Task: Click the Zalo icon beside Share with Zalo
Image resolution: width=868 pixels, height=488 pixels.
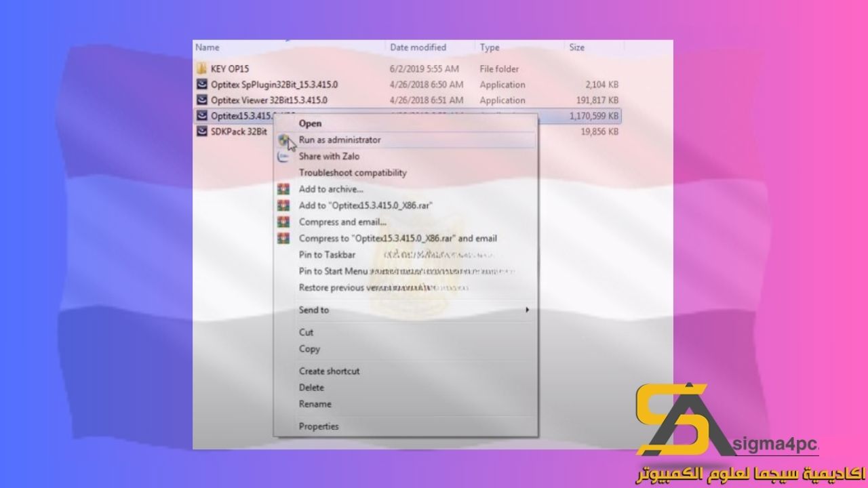Action: [x=283, y=157]
